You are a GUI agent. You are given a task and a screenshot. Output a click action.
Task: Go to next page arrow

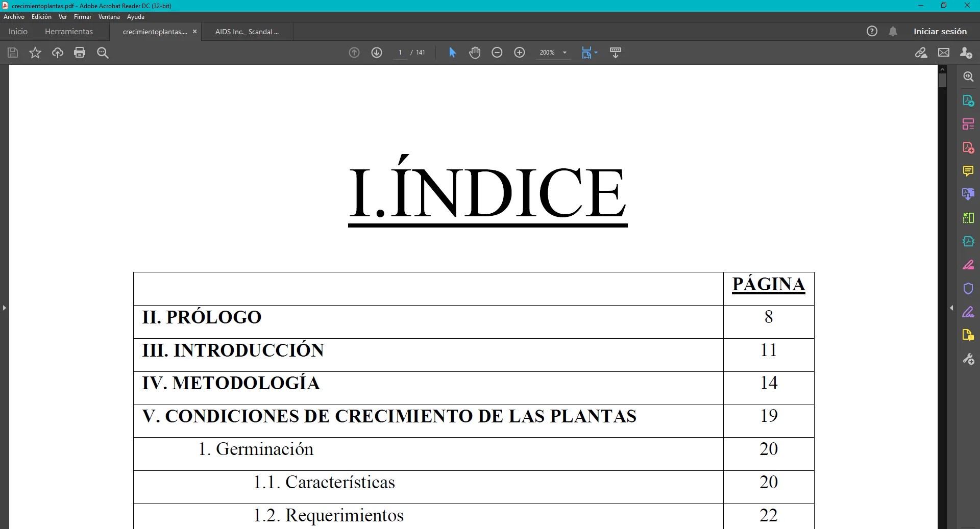tap(377, 53)
